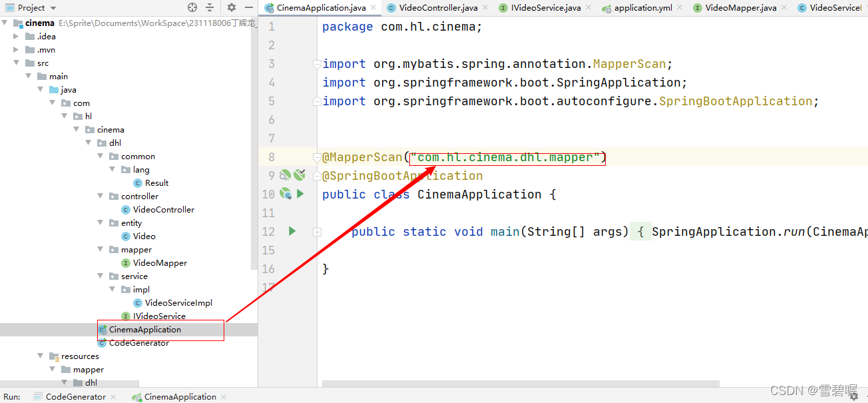Viewport: 868px width, 403px height.
Task: Expand the .idea folder
Action: (17, 36)
